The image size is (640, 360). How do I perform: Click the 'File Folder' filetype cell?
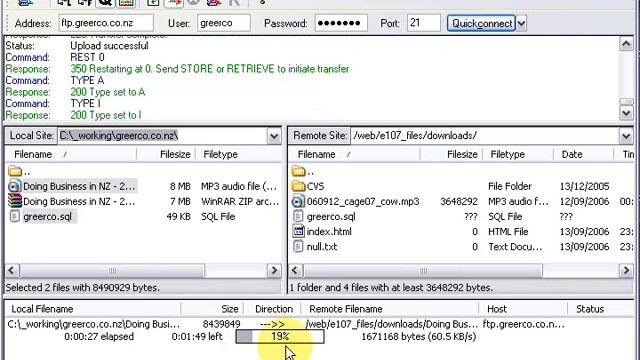[x=510, y=187]
